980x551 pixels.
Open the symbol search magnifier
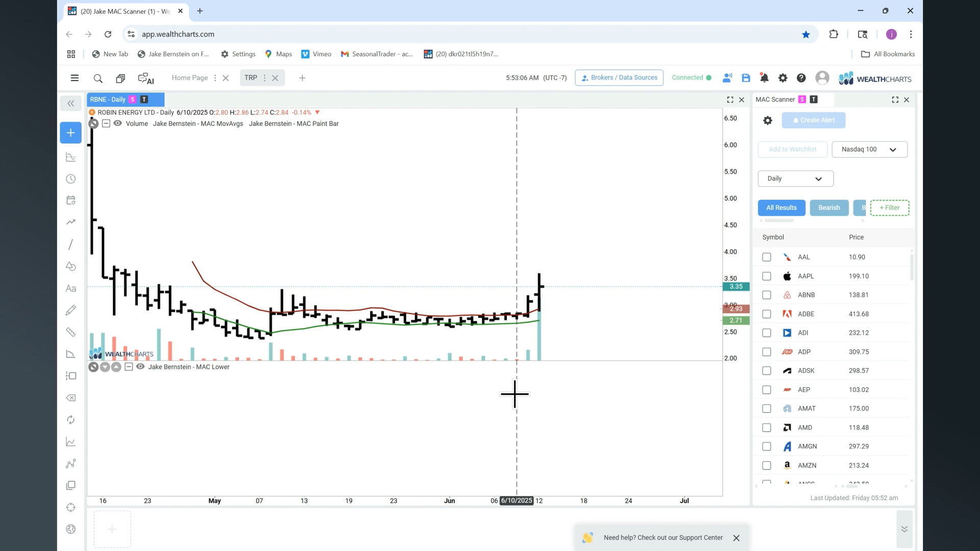click(x=98, y=78)
